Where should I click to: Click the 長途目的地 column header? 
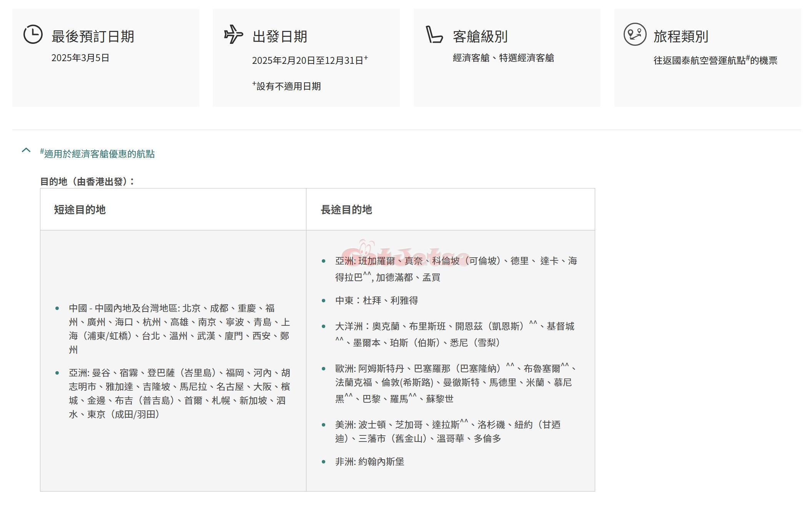346,209
